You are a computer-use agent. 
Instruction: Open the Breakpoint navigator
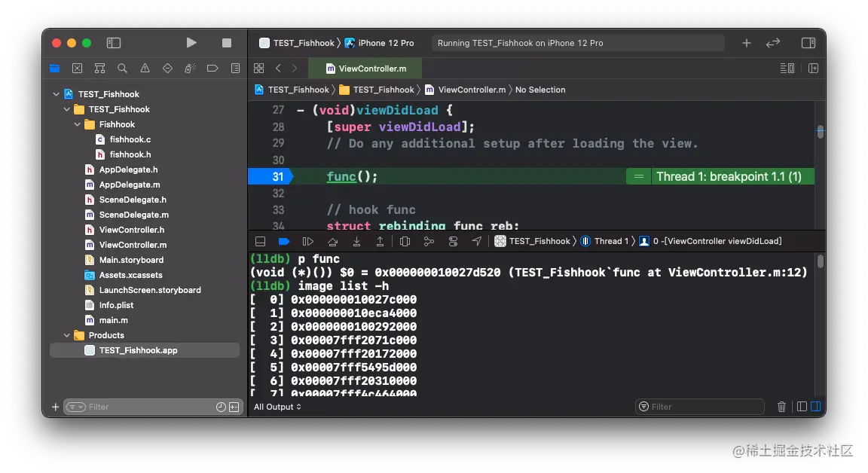212,68
